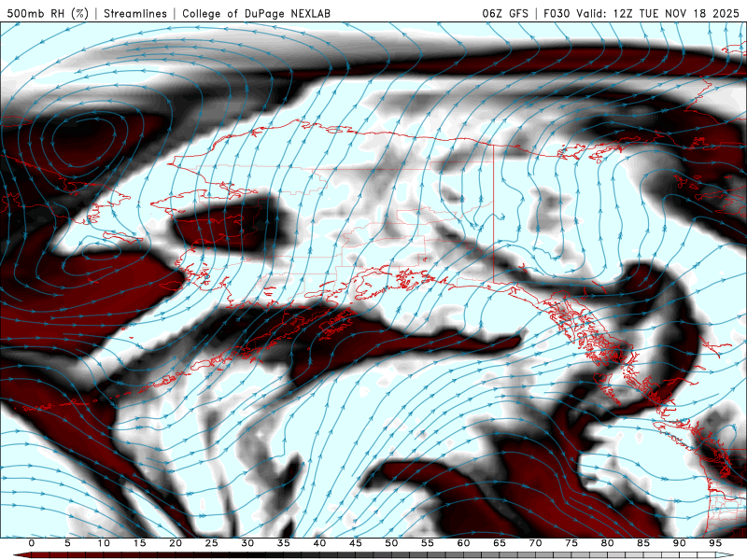Select the "35" colorbar tick label
Screen dimensions: 747x560
pyautogui.click(x=284, y=543)
